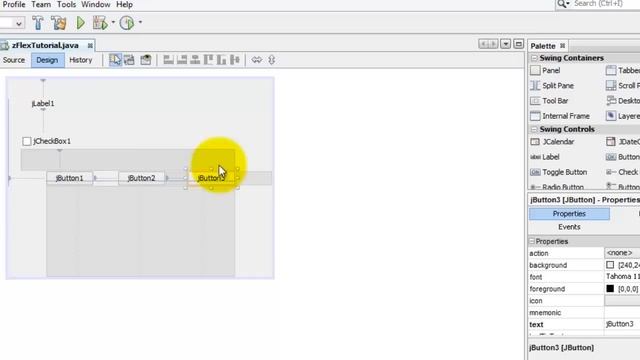Select jLabel1 on the design form

tap(43, 104)
